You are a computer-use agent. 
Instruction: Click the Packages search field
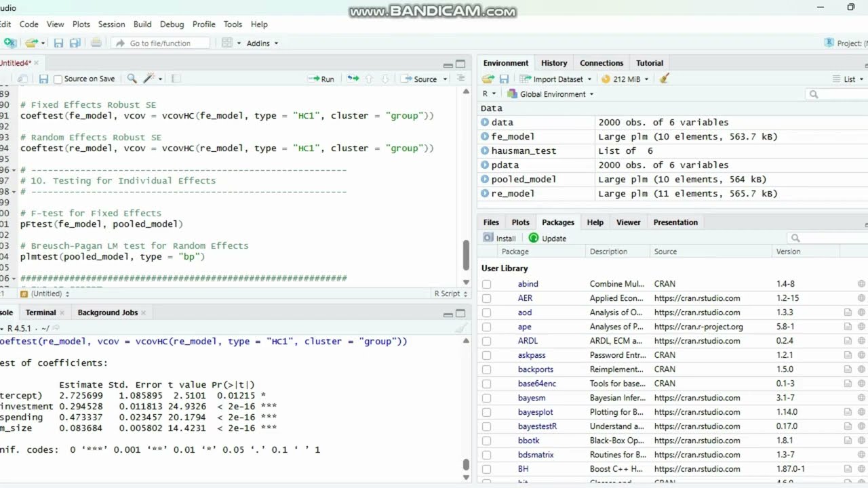point(827,238)
